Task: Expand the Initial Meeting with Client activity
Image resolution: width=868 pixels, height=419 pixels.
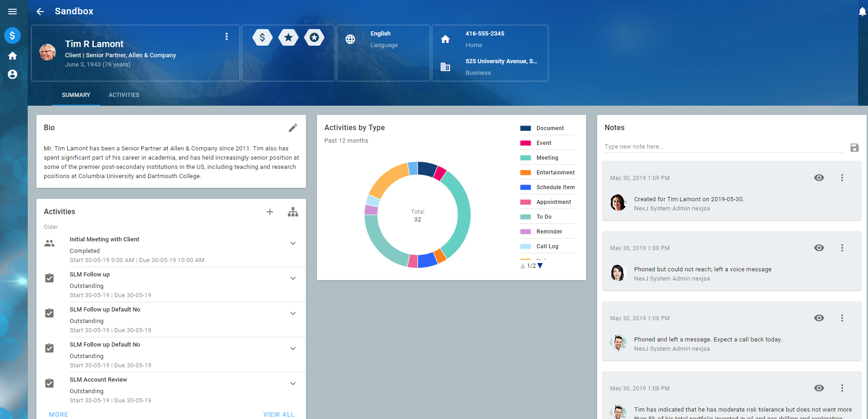Action: 293,243
